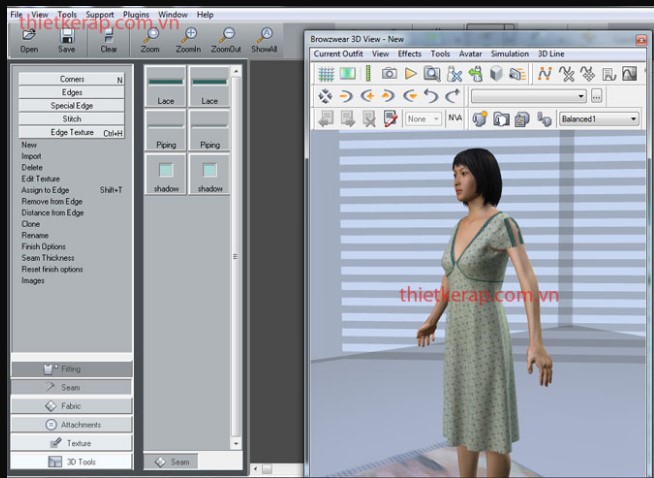Click the black-and-white curve graph icon
This screenshot has height=478, width=654.
630,74
